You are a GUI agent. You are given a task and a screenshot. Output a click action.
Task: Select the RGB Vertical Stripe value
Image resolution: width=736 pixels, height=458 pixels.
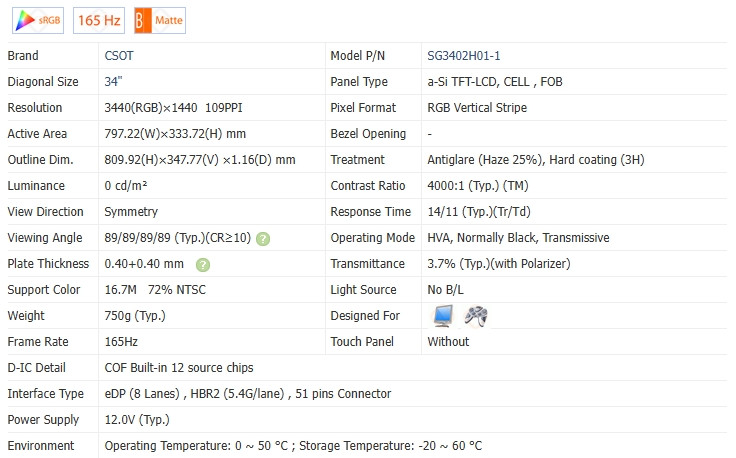click(x=477, y=108)
